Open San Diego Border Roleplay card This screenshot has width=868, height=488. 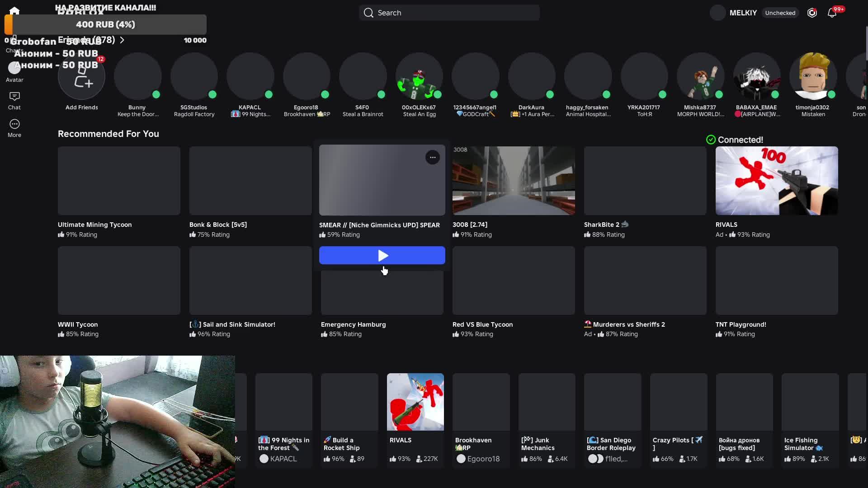click(x=613, y=420)
